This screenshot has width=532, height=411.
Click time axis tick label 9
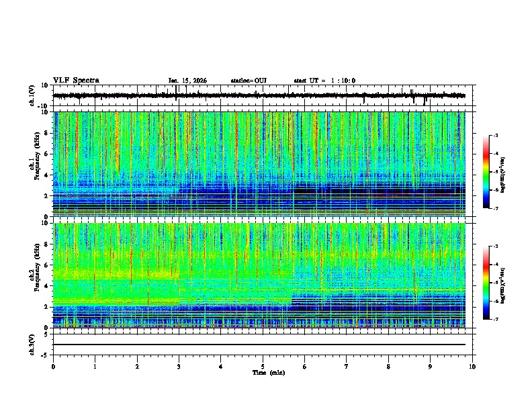click(x=430, y=367)
